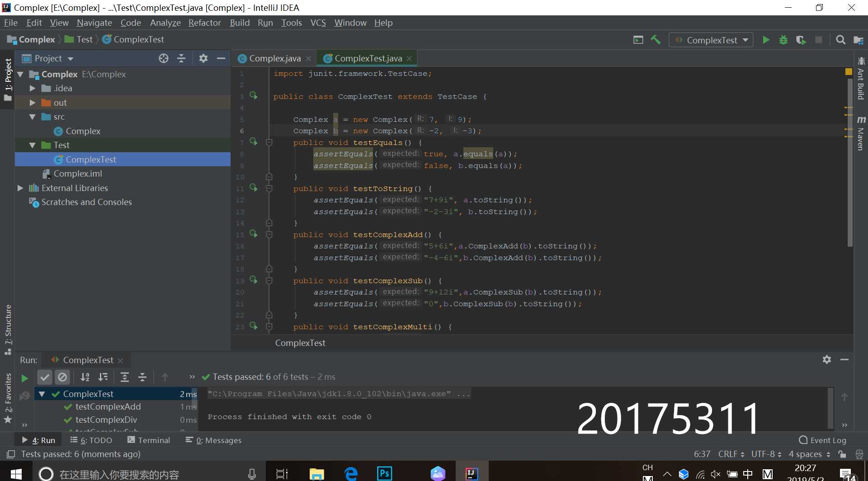The height and width of the screenshot is (481, 868).
Task: Expand all test results
Action: (x=125, y=377)
